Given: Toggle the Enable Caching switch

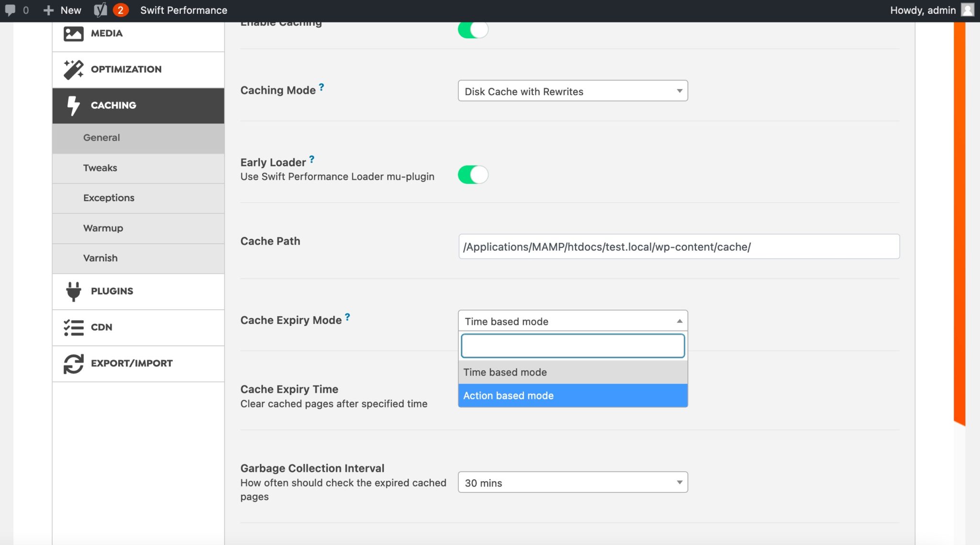Looking at the screenshot, I should (473, 30).
